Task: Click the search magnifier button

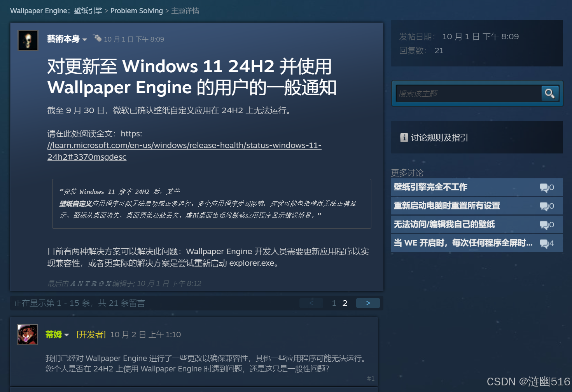Action: click(550, 93)
